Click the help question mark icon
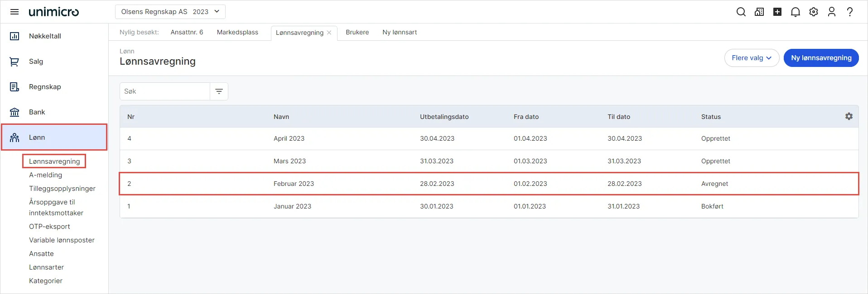868x294 pixels. click(x=850, y=12)
